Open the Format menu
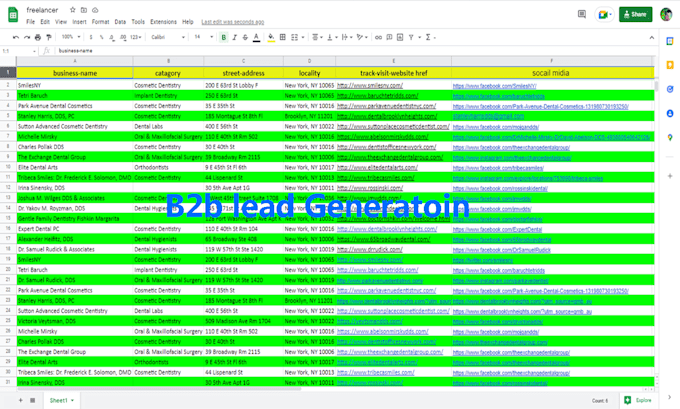This screenshot has width=680, height=409. click(100, 22)
